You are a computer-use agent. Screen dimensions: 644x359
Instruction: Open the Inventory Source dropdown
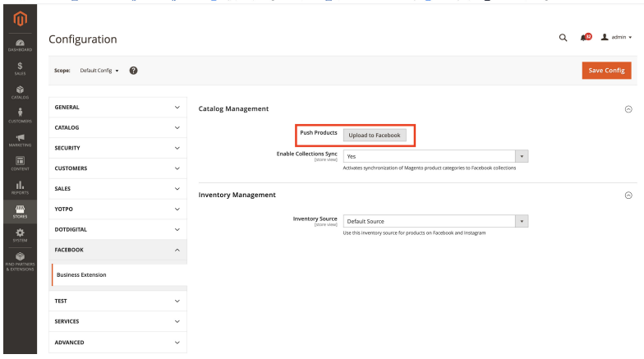tap(435, 222)
